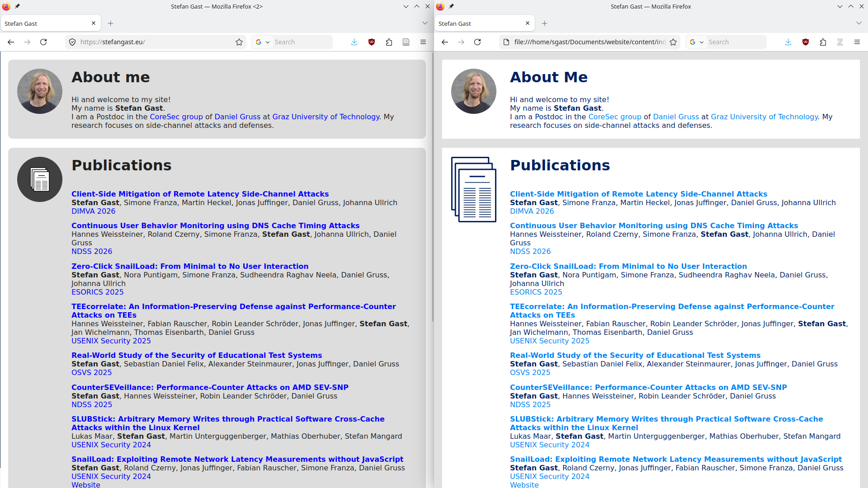The image size is (868, 488).
Task: Close the Stefan Gast tab in stefangast.eu window
Action: (94, 23)
